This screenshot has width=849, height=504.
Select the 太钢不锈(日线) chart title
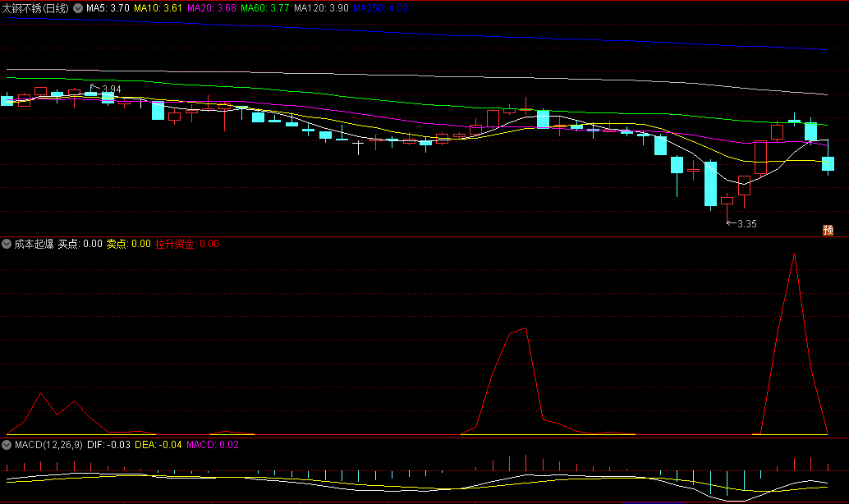pos(36,8)
